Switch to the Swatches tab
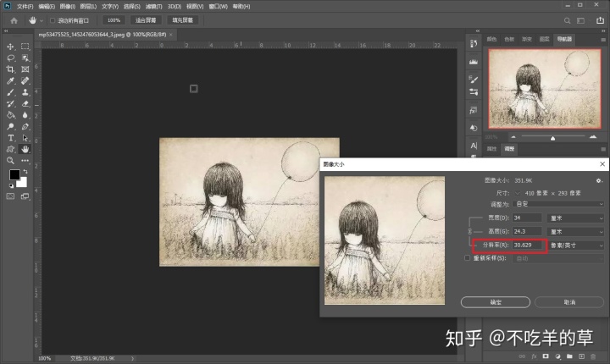Image resolution: width=610 pixels, height=364 pixels. click(509, 39)
